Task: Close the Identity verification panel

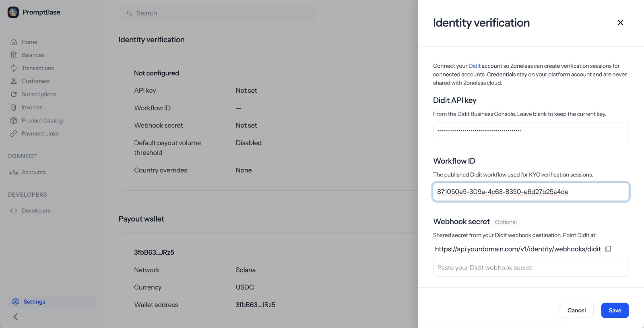Action: tap(620, 23)
